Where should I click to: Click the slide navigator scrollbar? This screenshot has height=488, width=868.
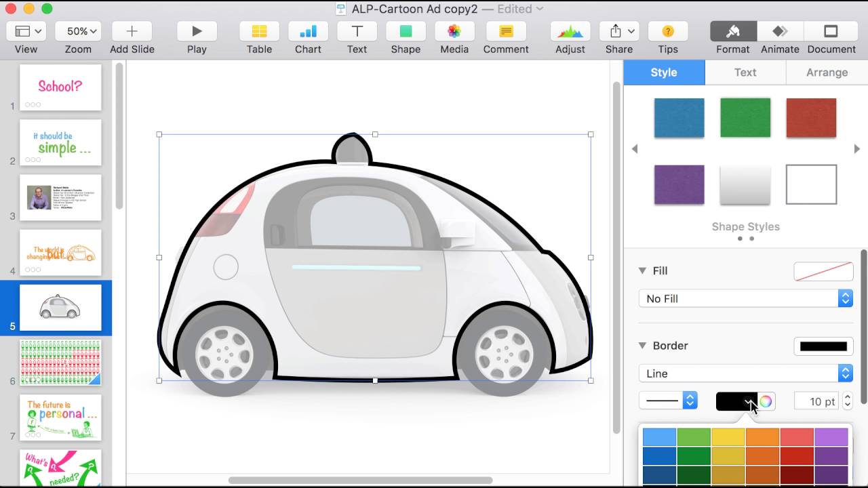tap(119, 136)
